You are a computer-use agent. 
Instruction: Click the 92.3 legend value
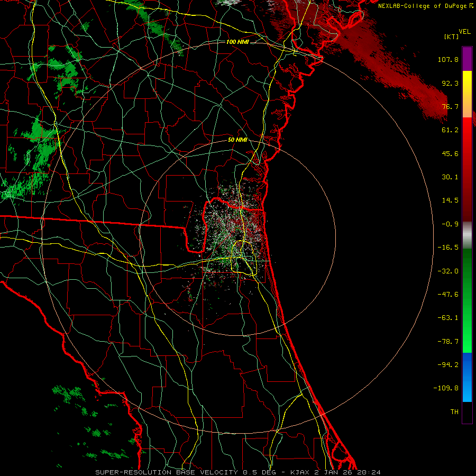(x=450, y=83)
